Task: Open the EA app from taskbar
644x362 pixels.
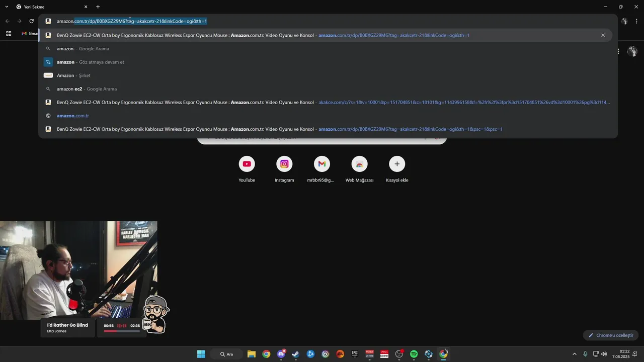Action: coord(340,354)
